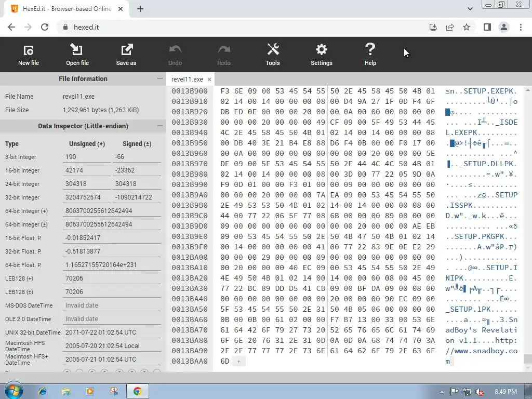Click the LEB128 (+) value field
Viewport: 532px width, 399px height.
coord(112,278)
